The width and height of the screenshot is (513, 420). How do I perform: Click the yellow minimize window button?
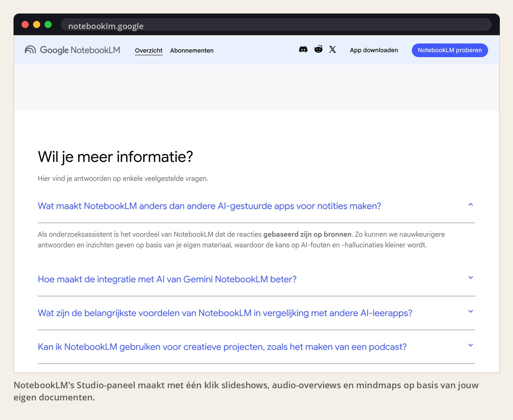pyautogui.click(x=37, y=24)
